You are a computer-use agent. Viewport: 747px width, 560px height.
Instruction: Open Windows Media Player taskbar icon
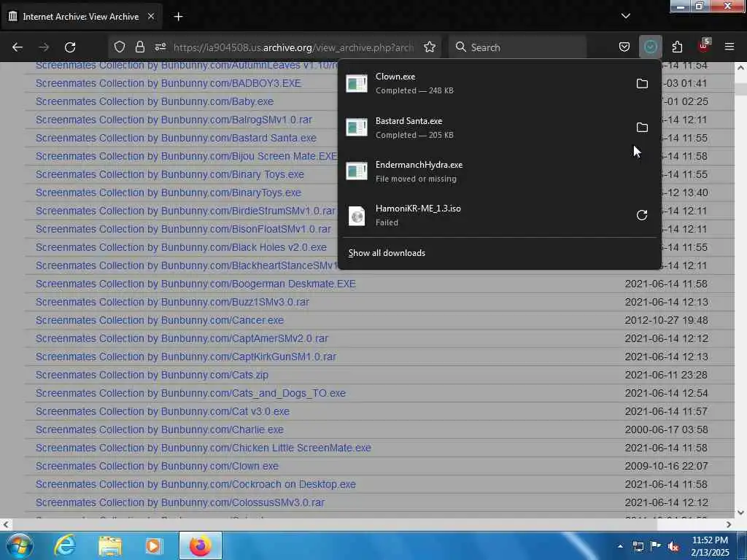[153, 545]
